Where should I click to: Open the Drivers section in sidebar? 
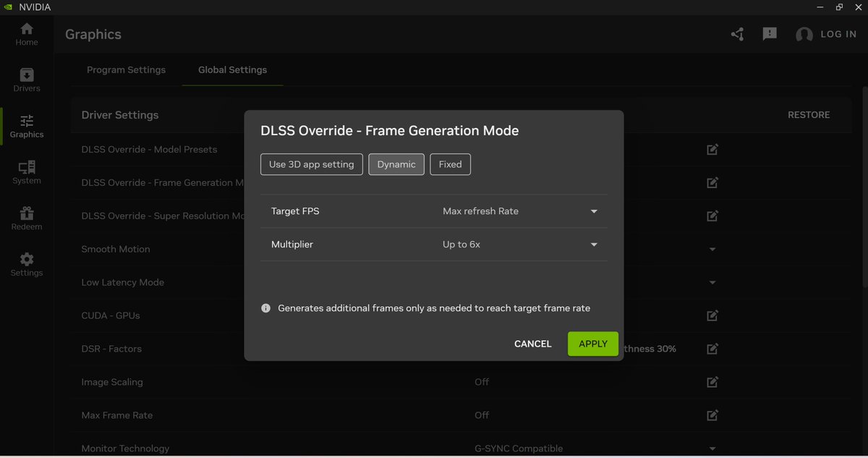click(x=27, y=80)
